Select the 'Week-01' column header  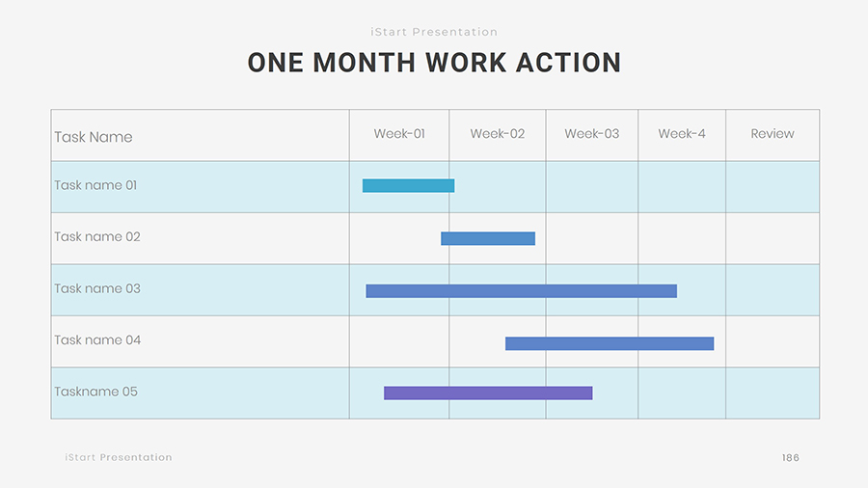point(399,134)
